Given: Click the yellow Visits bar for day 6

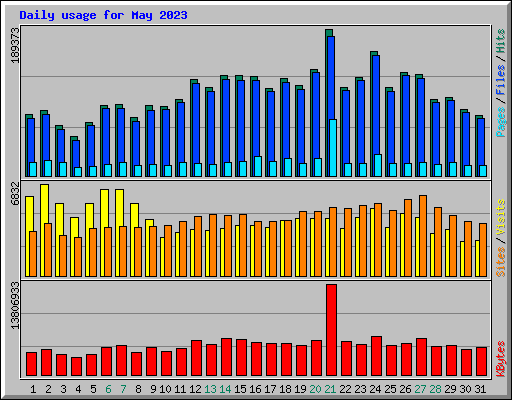Looking at the screenshot, I should (x=104, y=208).
